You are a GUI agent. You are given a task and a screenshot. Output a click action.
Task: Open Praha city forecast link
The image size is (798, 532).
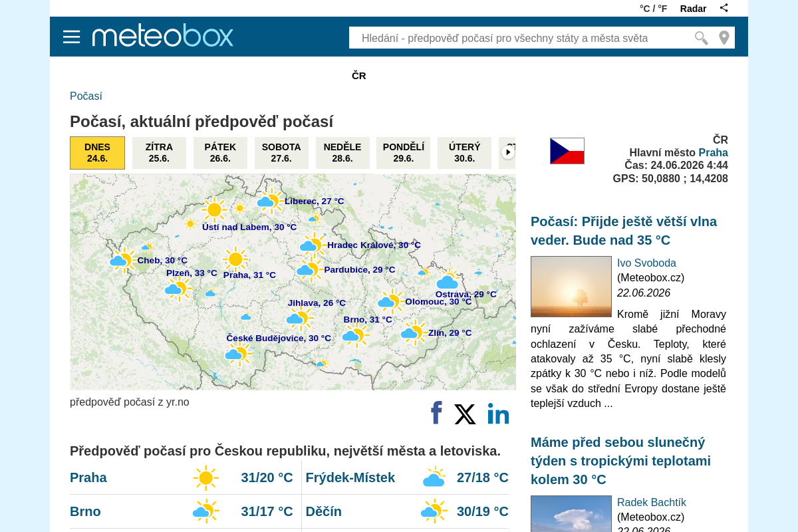[88, 477]
